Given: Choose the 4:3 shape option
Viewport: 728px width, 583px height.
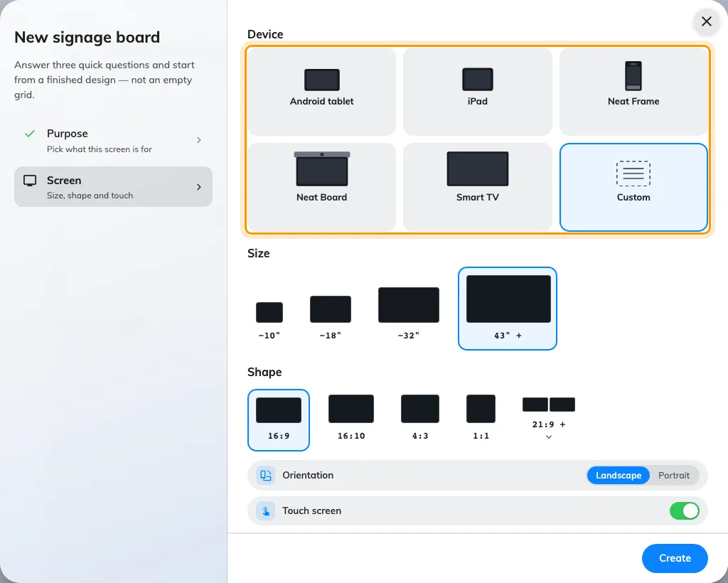Looking at the screenshot, I should pyautogui.click(x=420, y=417).
